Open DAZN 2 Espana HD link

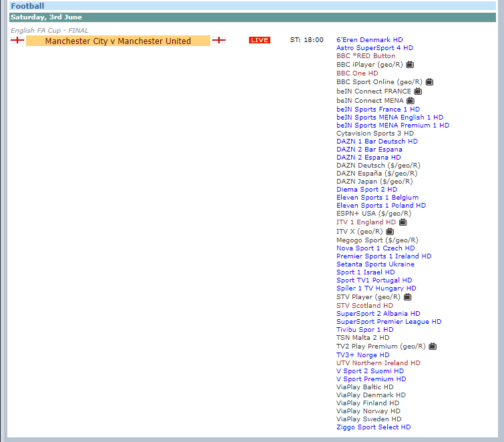368,158
